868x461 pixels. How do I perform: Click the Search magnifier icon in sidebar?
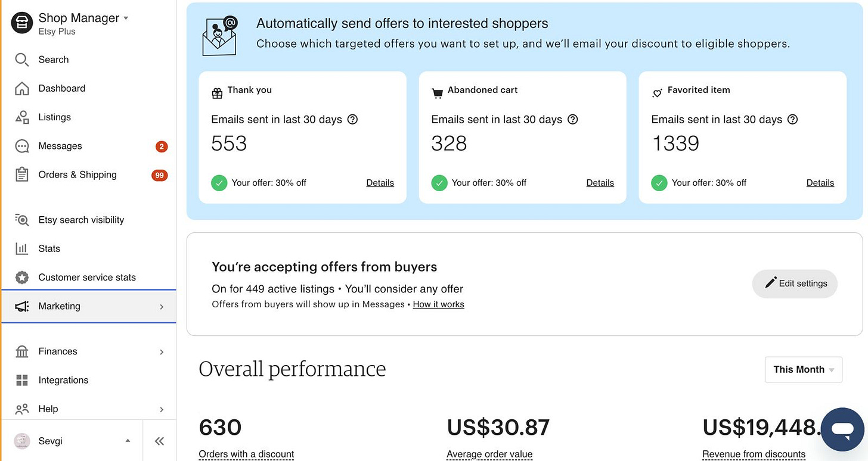(22, 60)
